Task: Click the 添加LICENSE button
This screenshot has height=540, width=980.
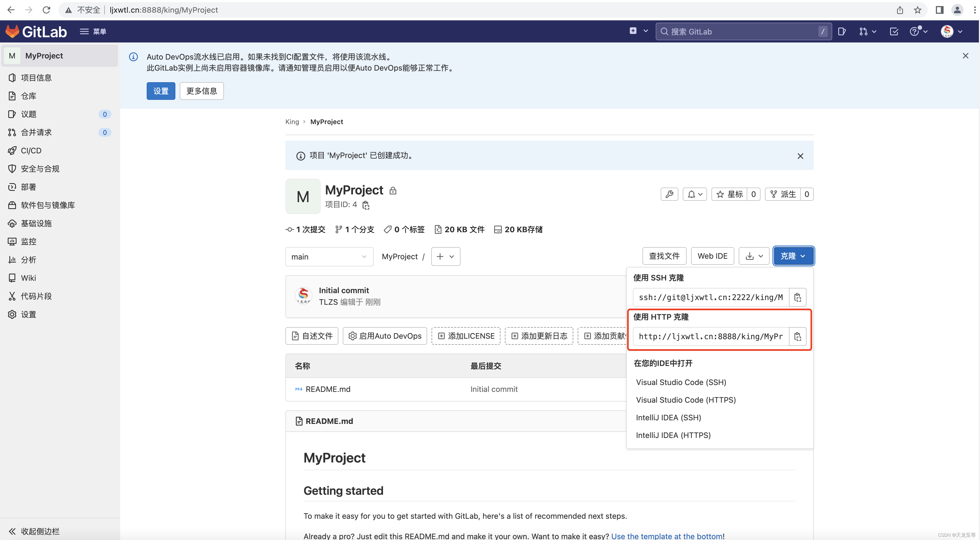Action: tap(466, 336)
